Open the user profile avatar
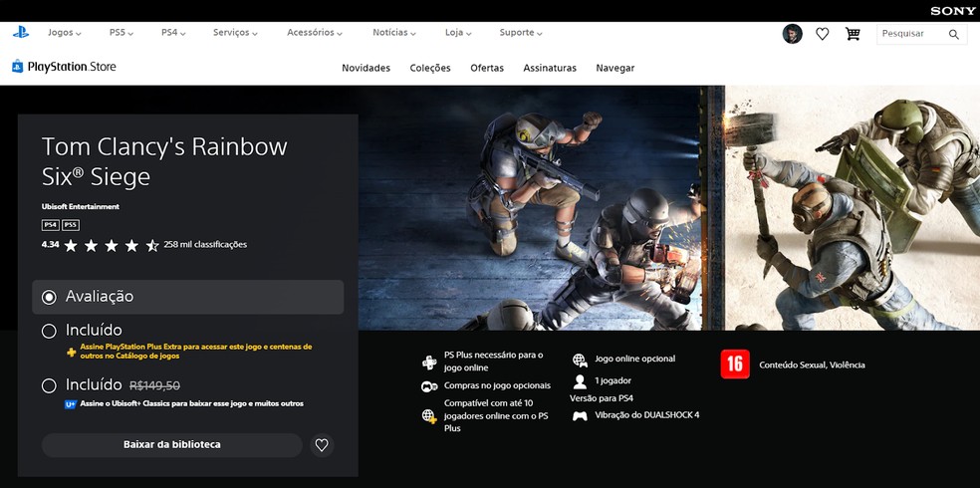The width and height of the screenshot is (980, 488). coord(792,34)
